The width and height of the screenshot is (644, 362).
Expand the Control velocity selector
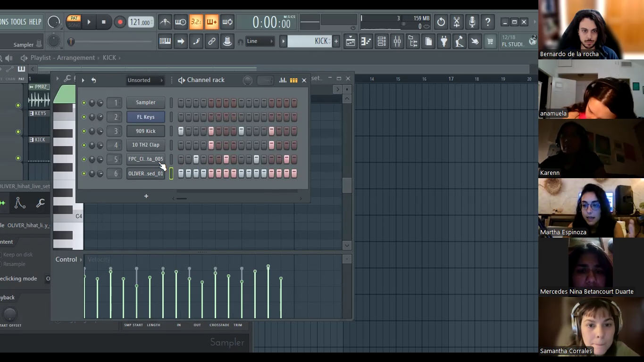(x=68, y=260)
